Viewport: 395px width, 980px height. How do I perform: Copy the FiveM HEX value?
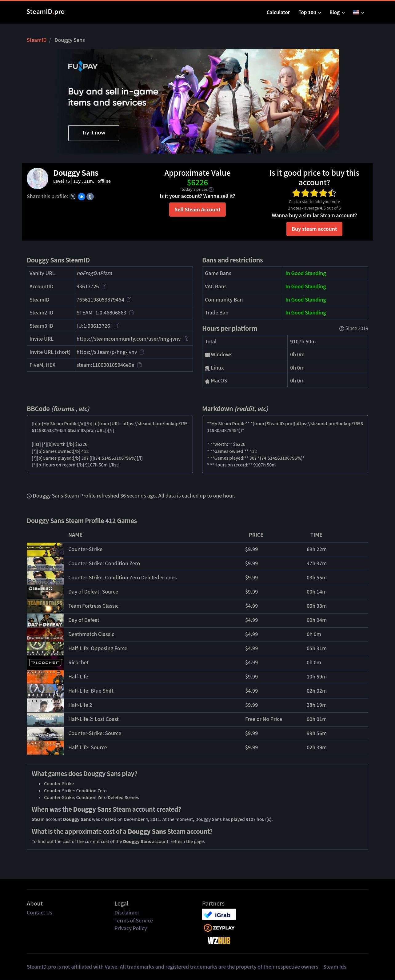tap(139, 365)
